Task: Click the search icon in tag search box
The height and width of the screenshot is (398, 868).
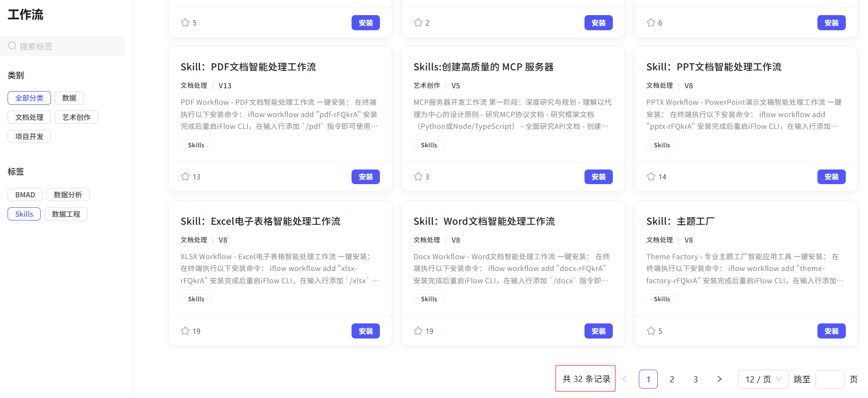Action: 13,46
